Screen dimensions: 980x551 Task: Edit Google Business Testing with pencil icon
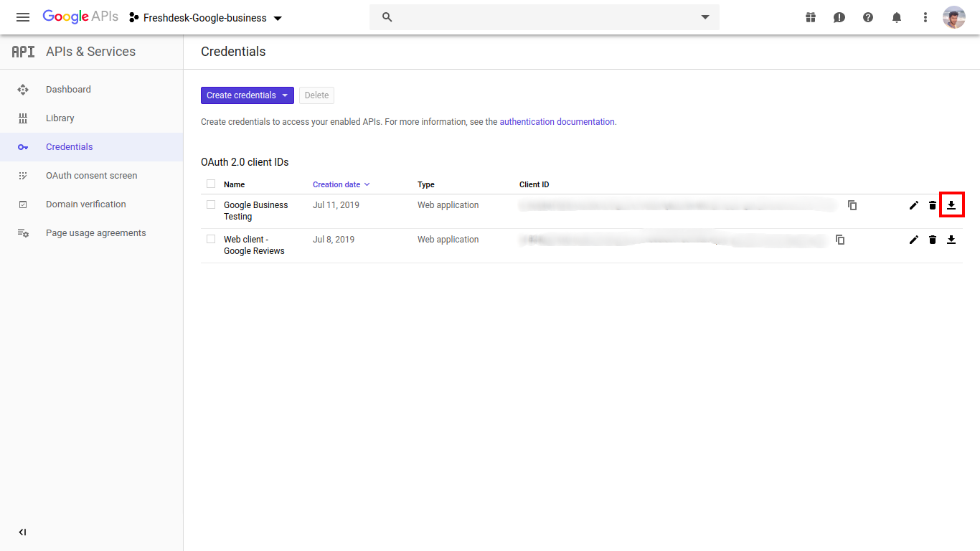(x=913, y=205)
